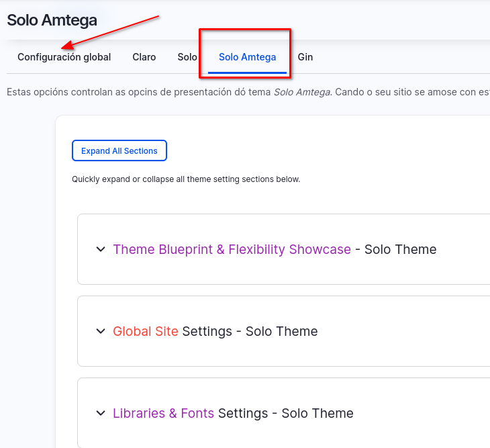Expand the purple Theme Blueprint & Flexibility Showcase title
490x448 pixels.
point(232,249)
